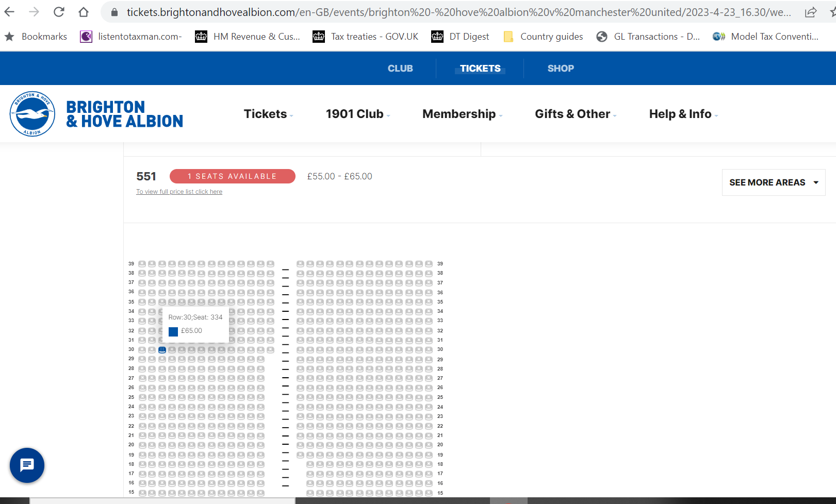Click the blue £65.00 price swatch

(x=173, y=331)
